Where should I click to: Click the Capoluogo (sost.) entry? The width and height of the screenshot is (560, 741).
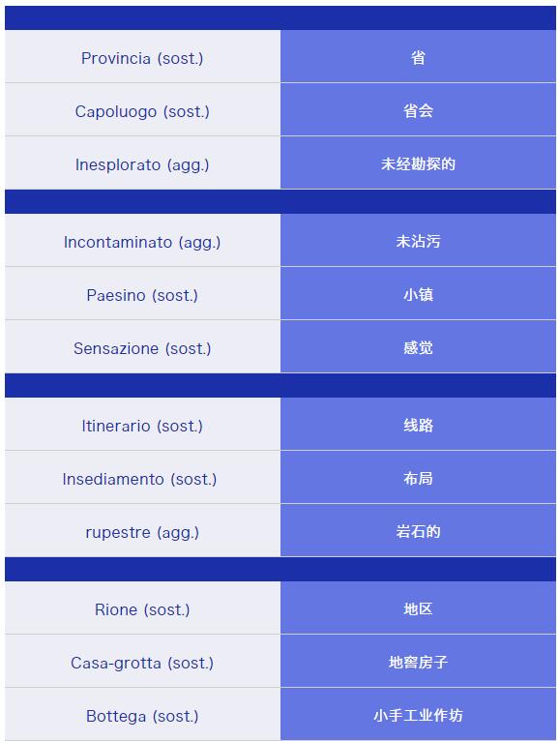point(142,110)
